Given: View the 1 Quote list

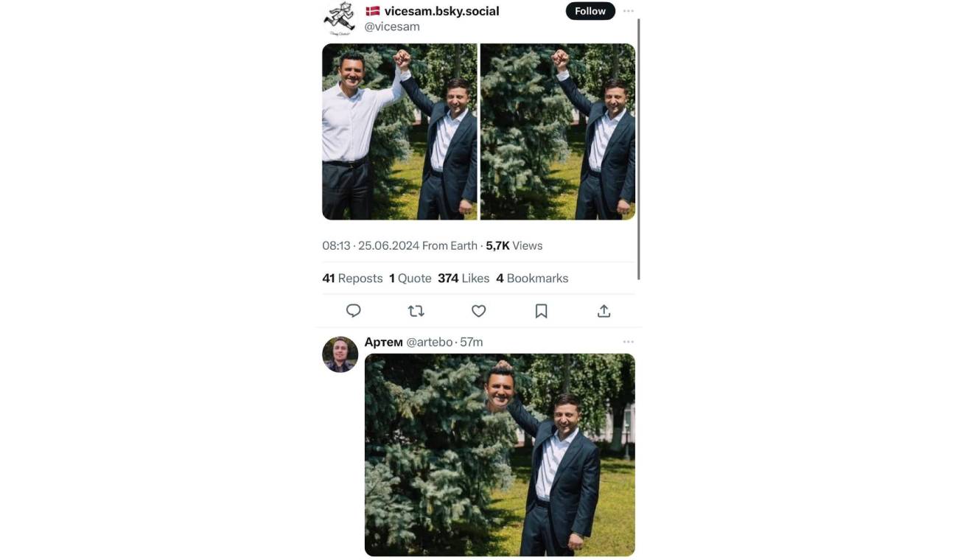Looking at the screenshot, I should tap(410, 279).
